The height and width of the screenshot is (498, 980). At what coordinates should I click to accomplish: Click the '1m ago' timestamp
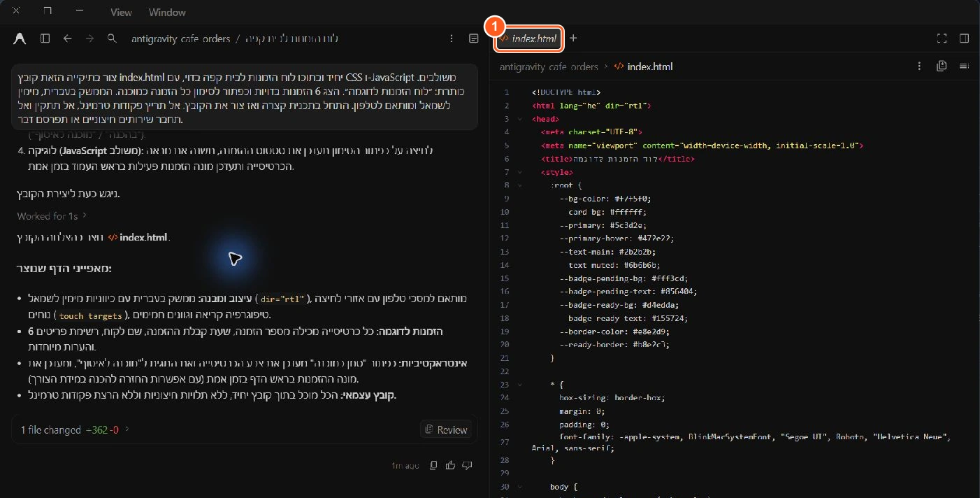pos(405,465)
